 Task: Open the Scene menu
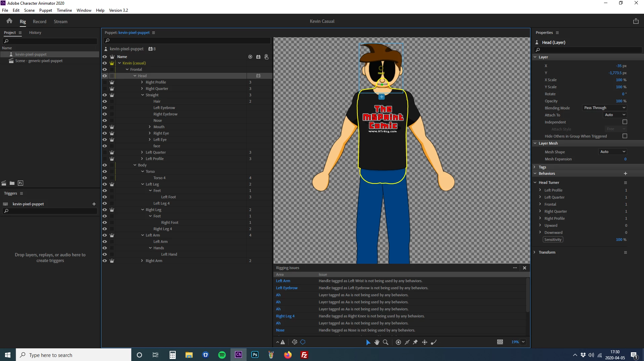coord(29,10)
